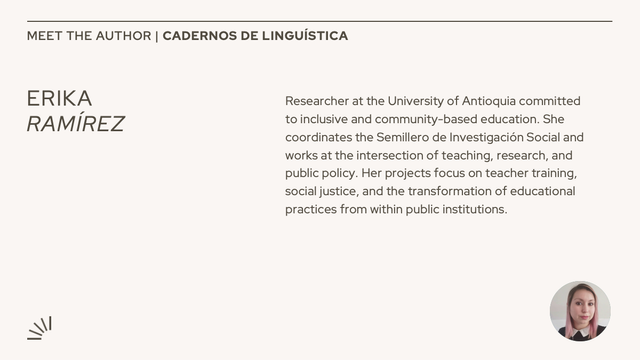The image size is (640, 360).
Task: Click the vertical bar separator in the header
Action: click(157, 36)
